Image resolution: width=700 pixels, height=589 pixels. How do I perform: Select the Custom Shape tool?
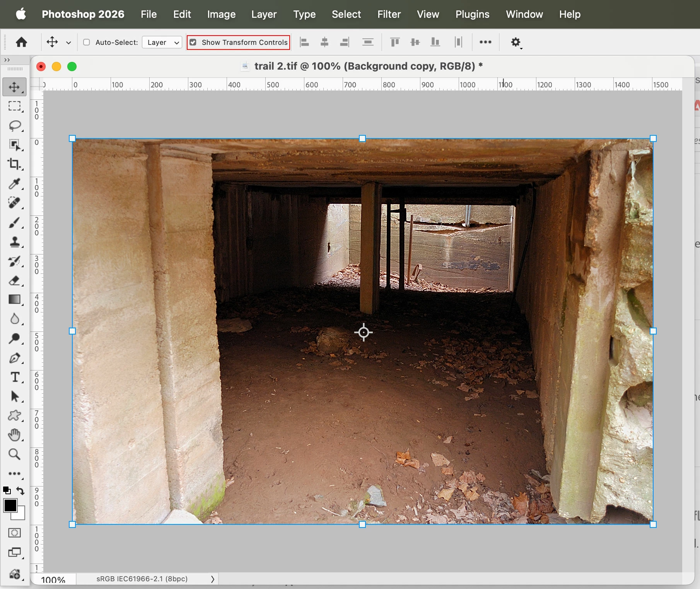[15, 416]
